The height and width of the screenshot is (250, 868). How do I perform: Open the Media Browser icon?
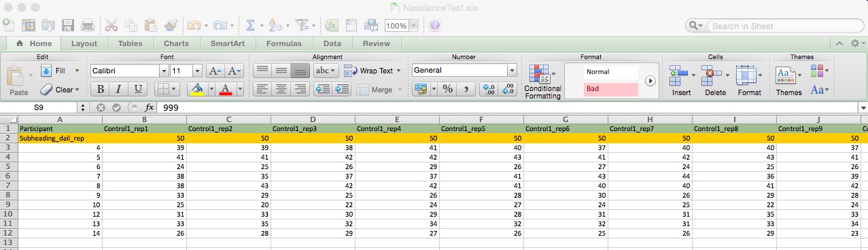tap(371, 25)
